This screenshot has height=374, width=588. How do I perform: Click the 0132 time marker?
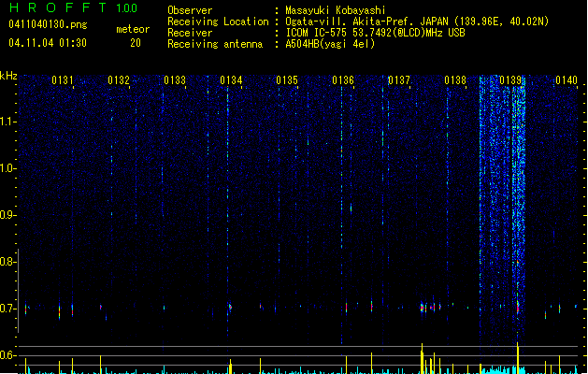(x=119, y=80)
